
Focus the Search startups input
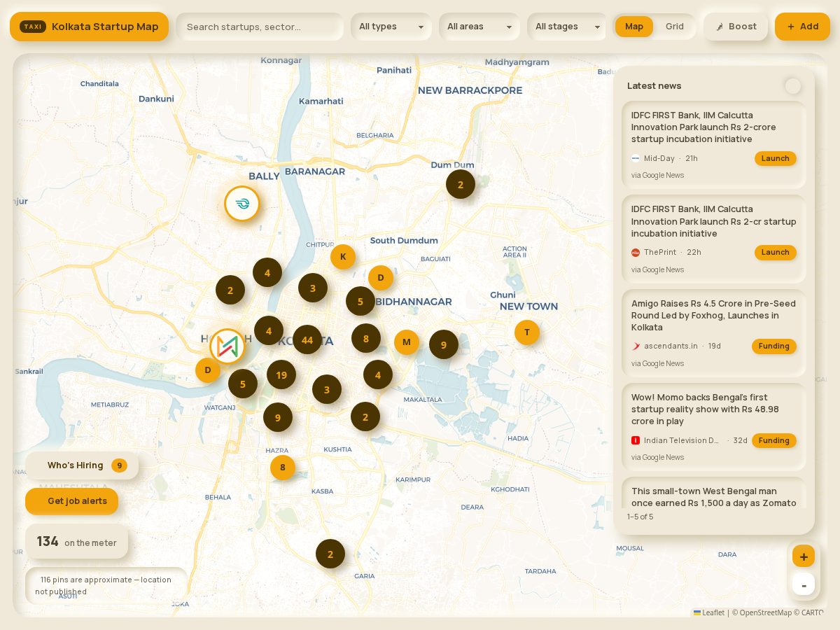[260, 27]
